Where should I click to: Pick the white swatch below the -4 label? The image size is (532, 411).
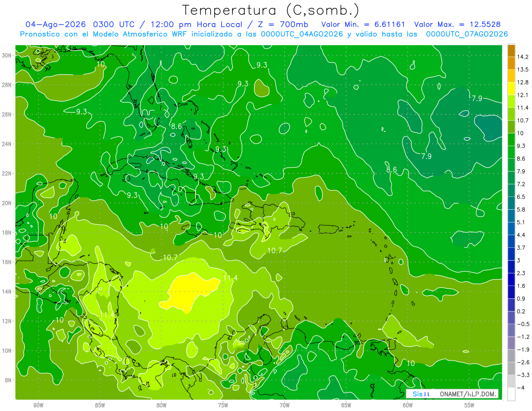tap(511, 394)
